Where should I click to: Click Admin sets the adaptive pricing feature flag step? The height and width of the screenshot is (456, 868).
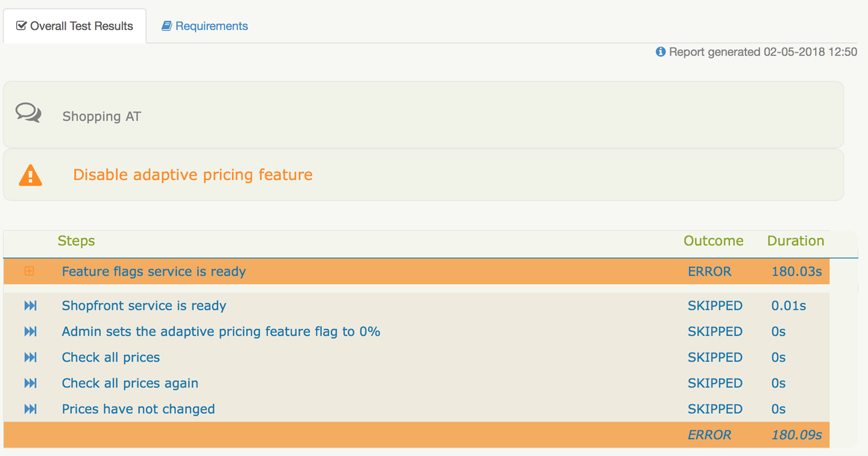click(221, 332)
